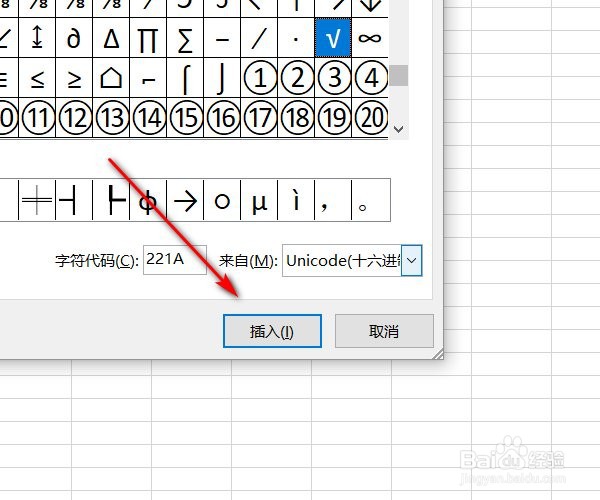Select the product ∏ symbol

point(148,38)
